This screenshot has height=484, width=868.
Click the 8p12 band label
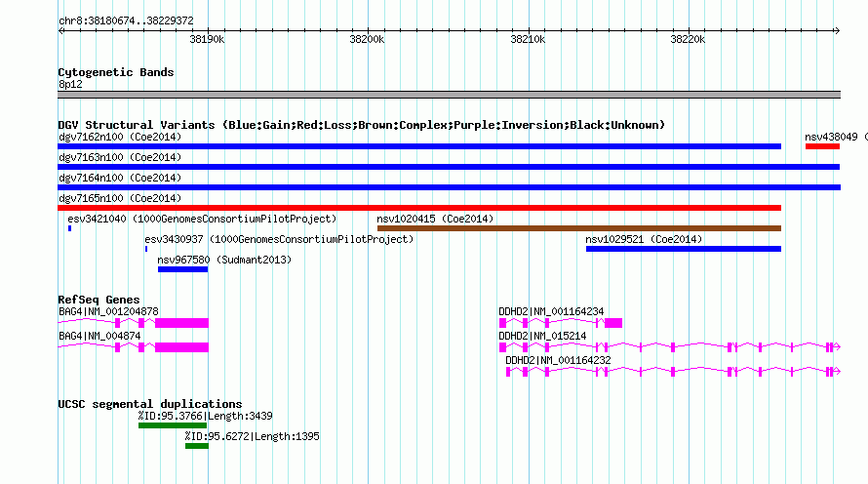[70, 84]
